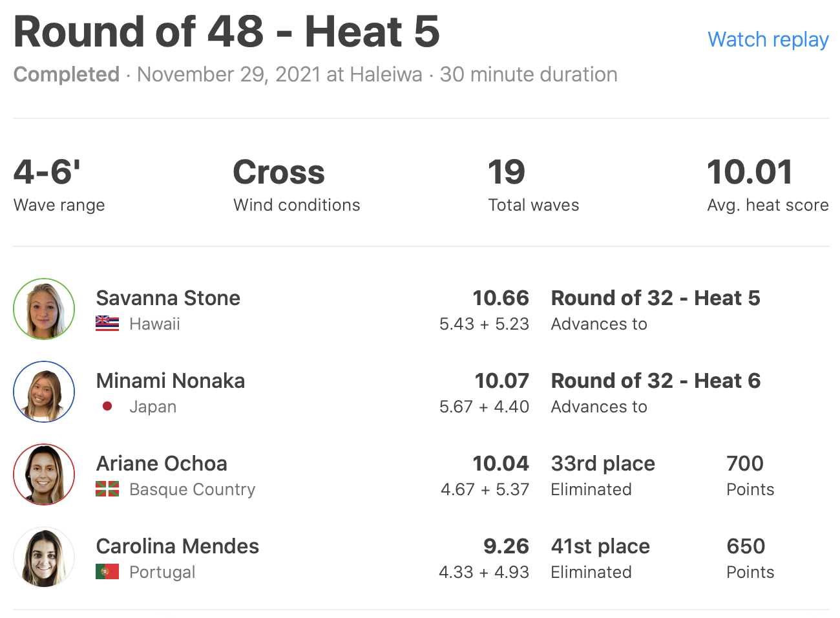The width and height of the screenshot is (840, 618).
Task: Select the Carolina Mendes name
Action: 178,546
